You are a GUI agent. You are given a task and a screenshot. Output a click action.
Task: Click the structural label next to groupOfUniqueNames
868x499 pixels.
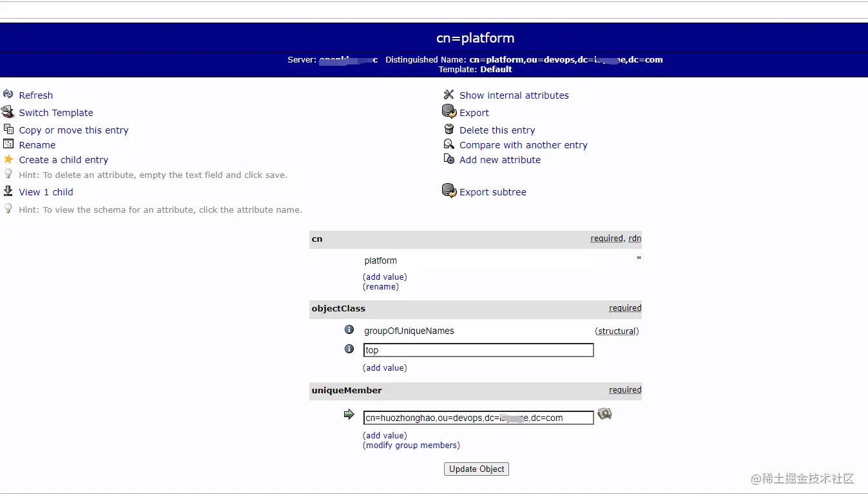coord(617,331)
